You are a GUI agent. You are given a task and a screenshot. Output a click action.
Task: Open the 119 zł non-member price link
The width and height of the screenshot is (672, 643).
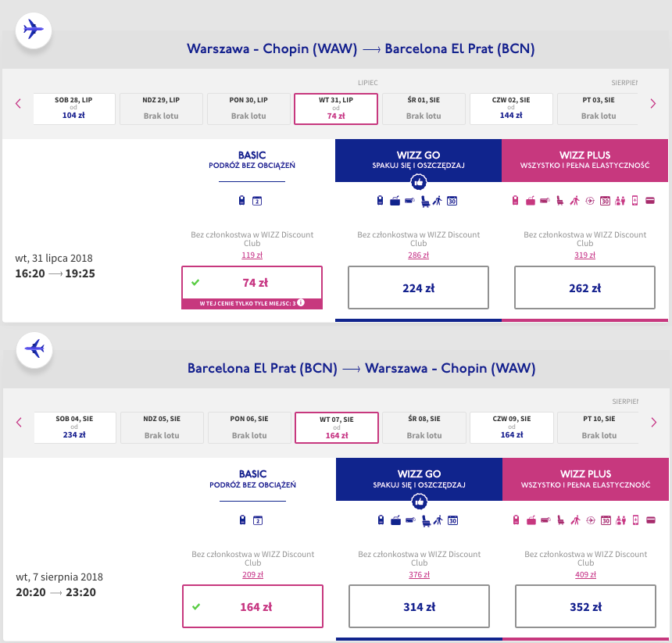coord(252,255)
